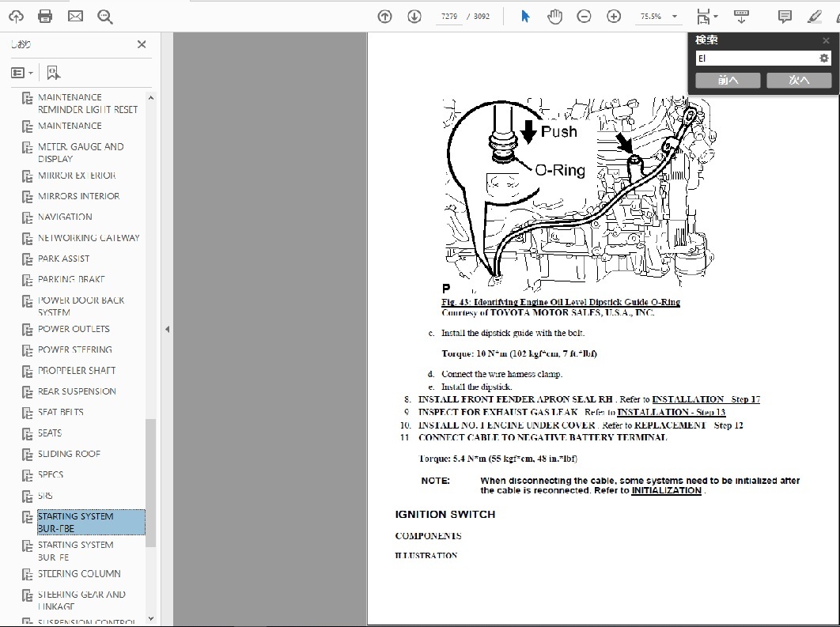Click the bookmarks list scroll down arrow
Screen dimensions: 840x627
click(150, 618)
